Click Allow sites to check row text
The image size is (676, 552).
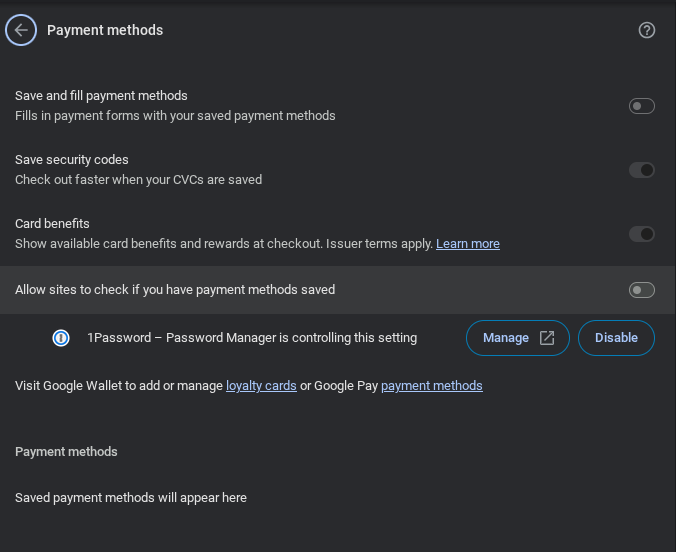(x=175, y=290)
